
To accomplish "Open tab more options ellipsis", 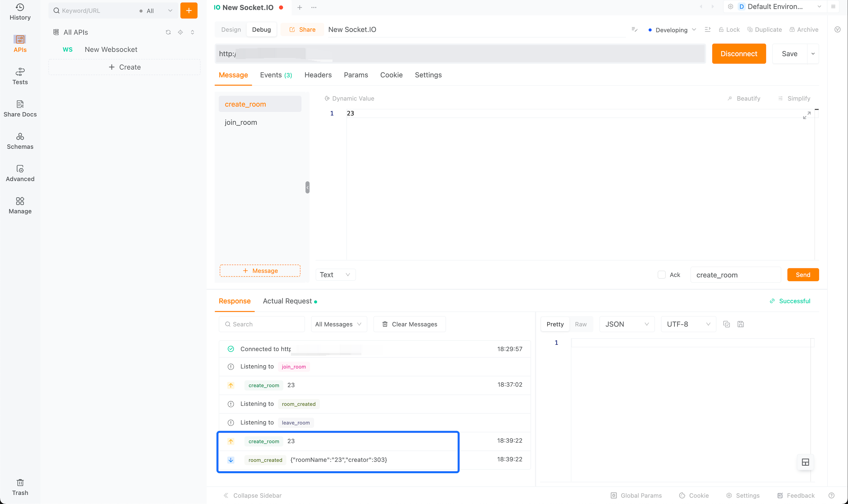I will [314, 7].
